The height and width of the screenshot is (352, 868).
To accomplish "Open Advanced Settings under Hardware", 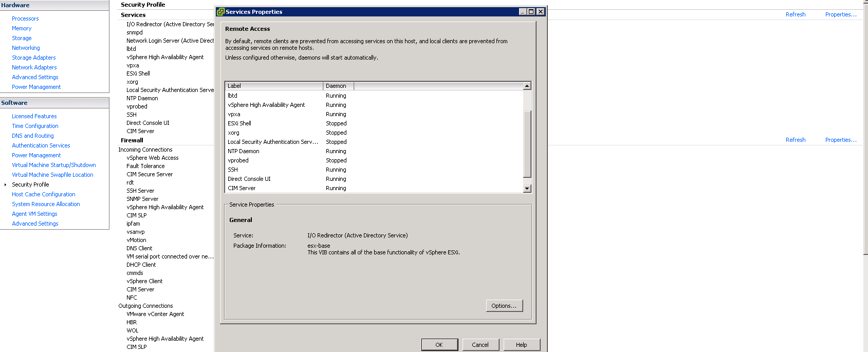I will coord(35,77).
